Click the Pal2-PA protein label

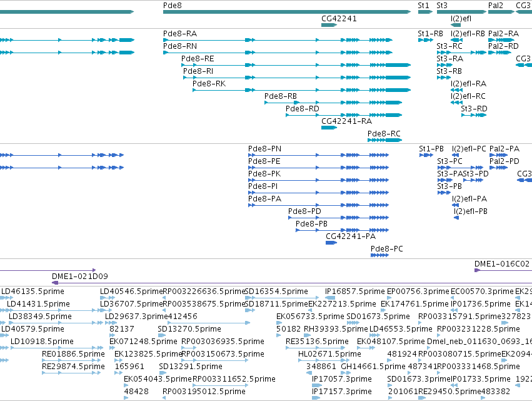click(x=504, y=149)
